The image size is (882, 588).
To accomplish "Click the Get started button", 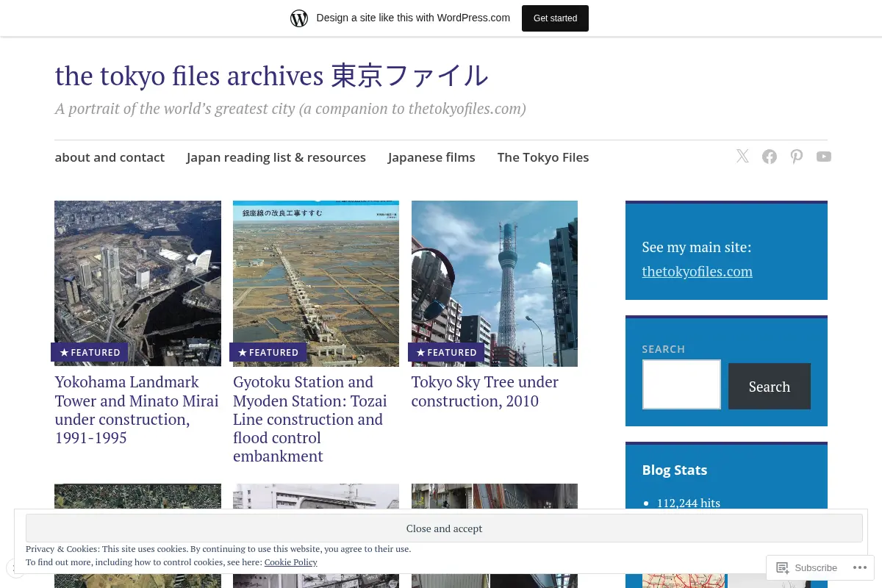I will tap(555, 18).
